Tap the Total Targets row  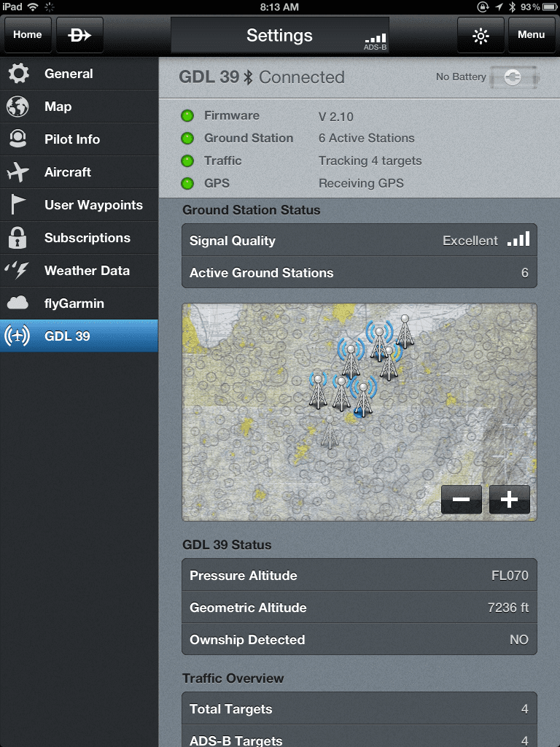click(359, 708)
